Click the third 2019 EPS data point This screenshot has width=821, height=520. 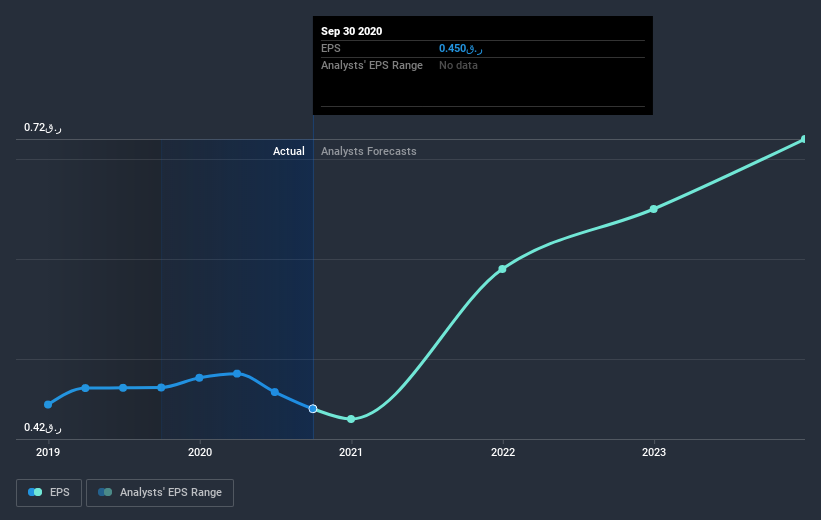[123, 388]
